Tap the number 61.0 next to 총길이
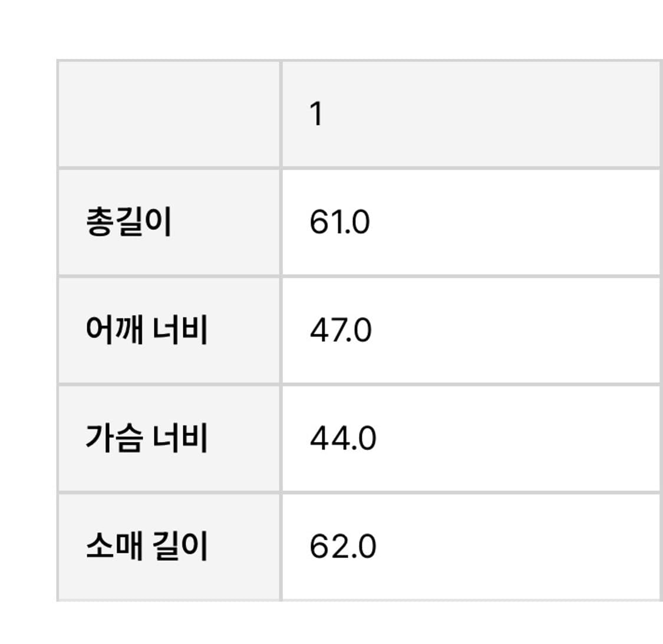Screen dimensions: 663x644 click(x=339, y=223)
